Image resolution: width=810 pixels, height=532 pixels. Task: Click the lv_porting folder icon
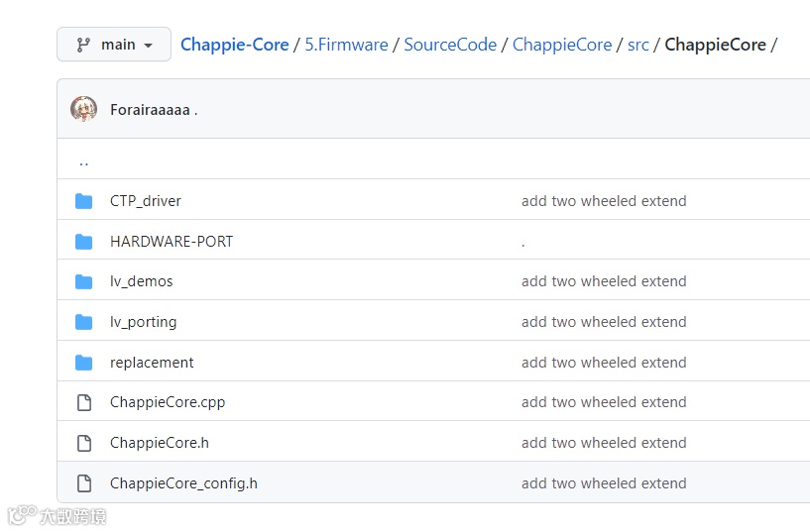coord(84,322)
